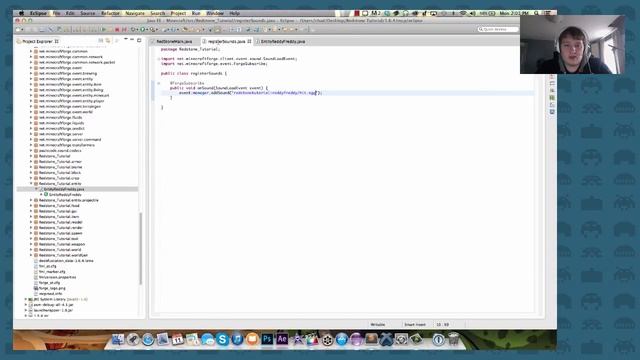Minimize the Project Explorer view

(132, 40)
